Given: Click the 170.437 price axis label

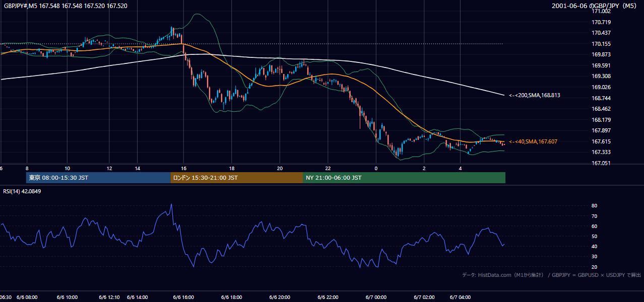Looking at the screenshot, I should [x=601, y=33].
